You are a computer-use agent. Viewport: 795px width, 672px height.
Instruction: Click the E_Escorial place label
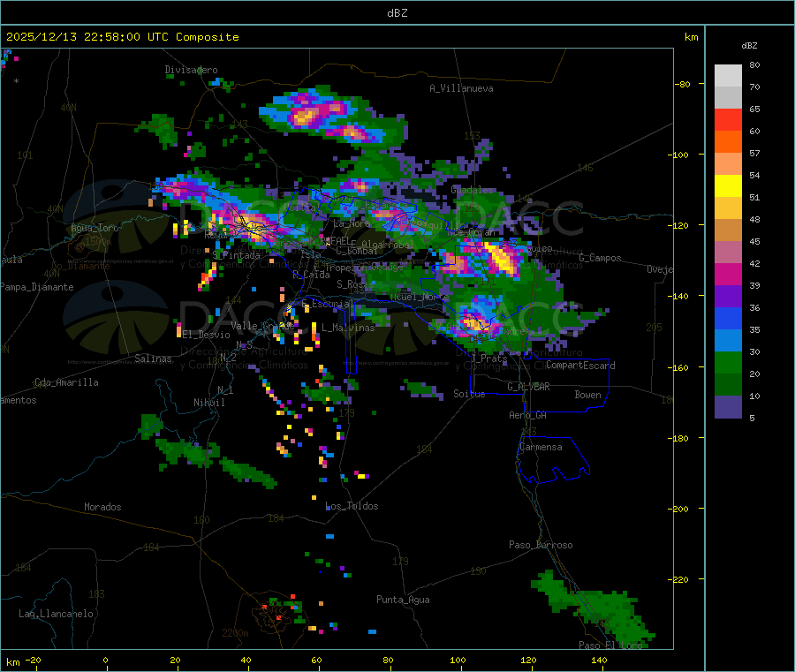(x=328, y=304)
